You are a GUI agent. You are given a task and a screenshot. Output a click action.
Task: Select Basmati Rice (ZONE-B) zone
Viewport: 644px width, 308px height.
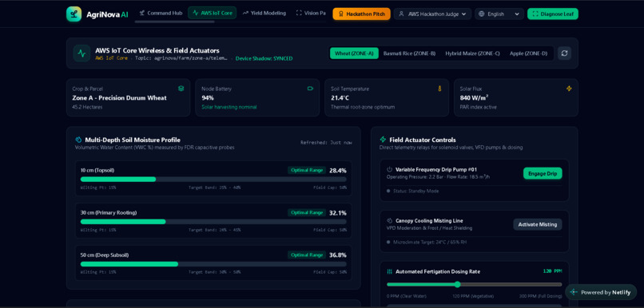(409, 53)
